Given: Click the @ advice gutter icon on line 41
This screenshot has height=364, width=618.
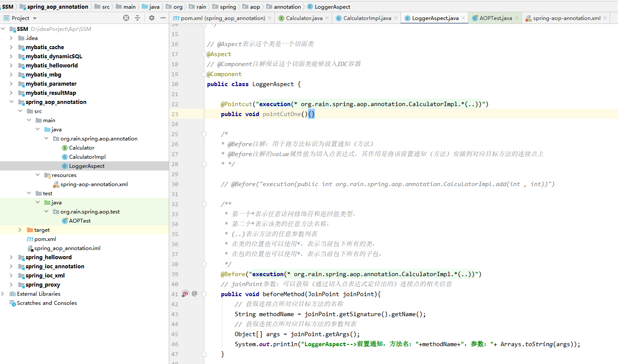Looking at the screenshot, I should pyautogui.click(x=194, y=294).
